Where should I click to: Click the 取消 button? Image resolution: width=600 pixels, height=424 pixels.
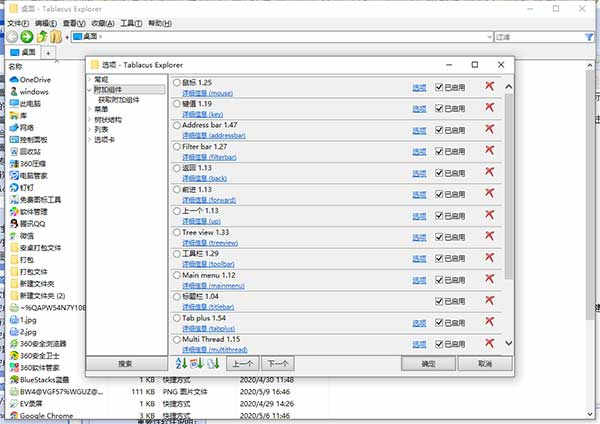pos(485,364)
